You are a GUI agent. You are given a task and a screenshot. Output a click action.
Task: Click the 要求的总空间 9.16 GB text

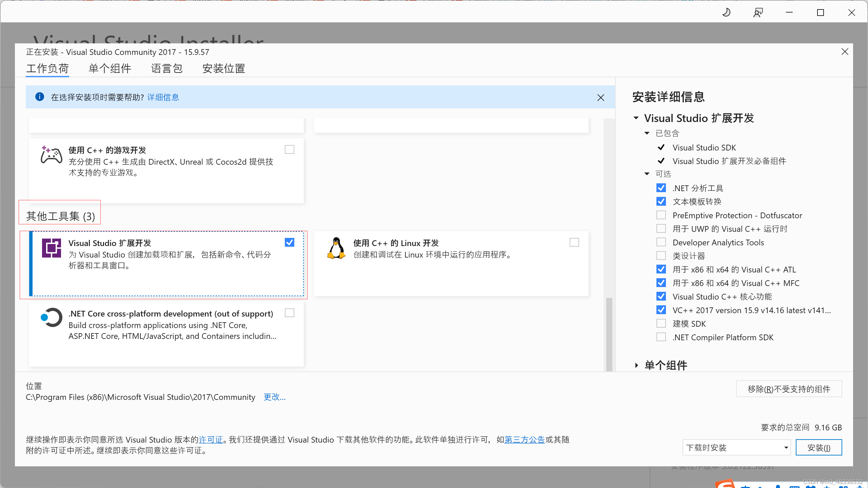pos(801,427)
